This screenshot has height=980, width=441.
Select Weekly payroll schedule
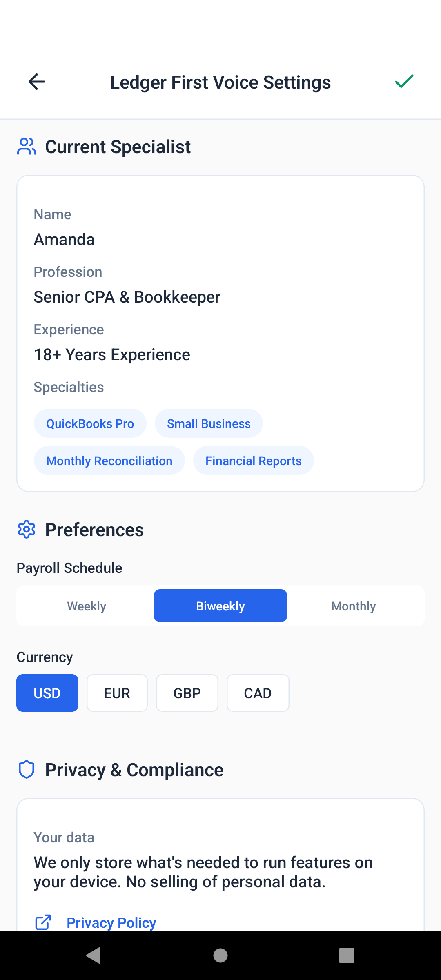(x=87, y=606)
